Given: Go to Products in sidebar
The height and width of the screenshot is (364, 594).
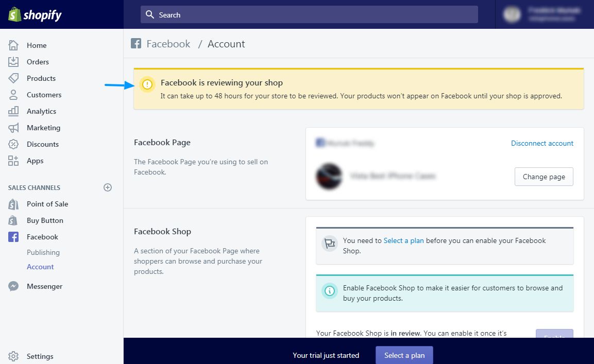Looking at the screenshot, I should tap(41, 78).
